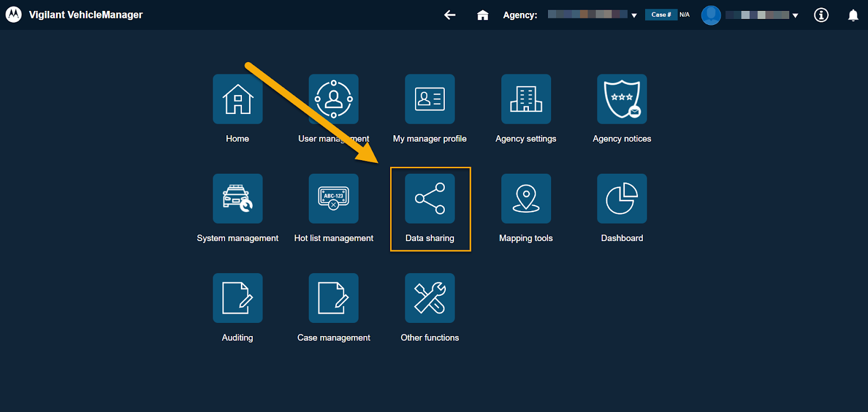The image size is (868, 412).
Task: Open Agency notices shield icon
Action: (x=622, y=99)
